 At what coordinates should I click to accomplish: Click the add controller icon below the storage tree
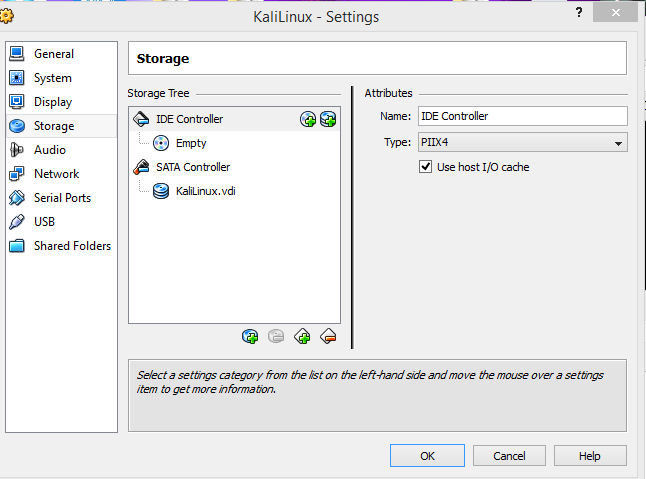point(302,336)
